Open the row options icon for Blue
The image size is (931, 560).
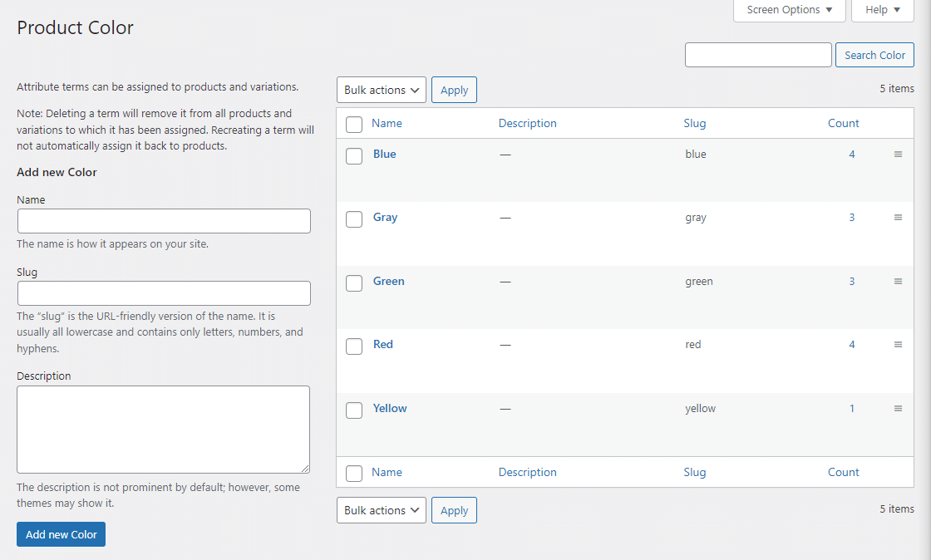click(898, 155)
